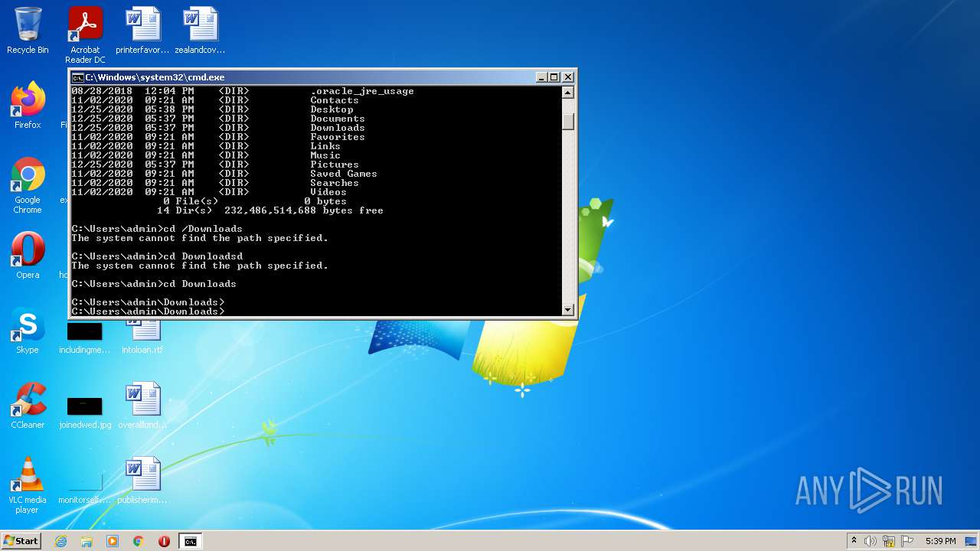The width and height of the screenshot is (980, 551).
Task: Launch CCleaner from the desktop
Action: click(28, 406)
